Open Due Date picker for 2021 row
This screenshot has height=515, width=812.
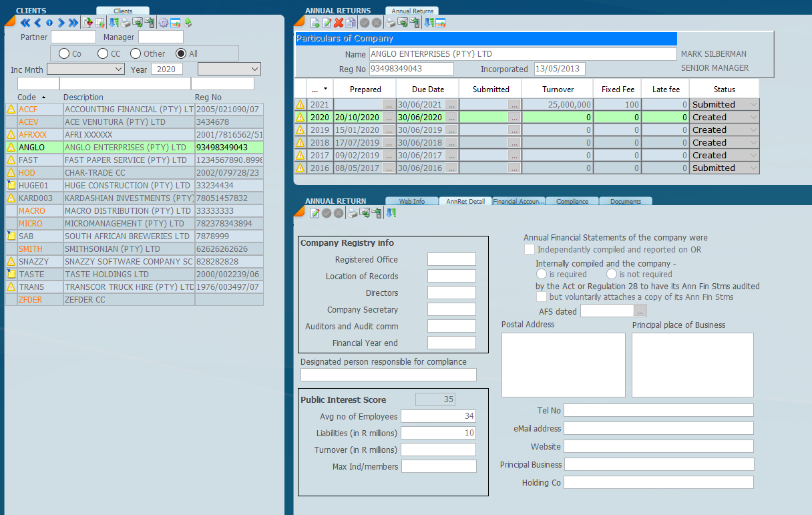pyautogui.click(x=451, y=105)
